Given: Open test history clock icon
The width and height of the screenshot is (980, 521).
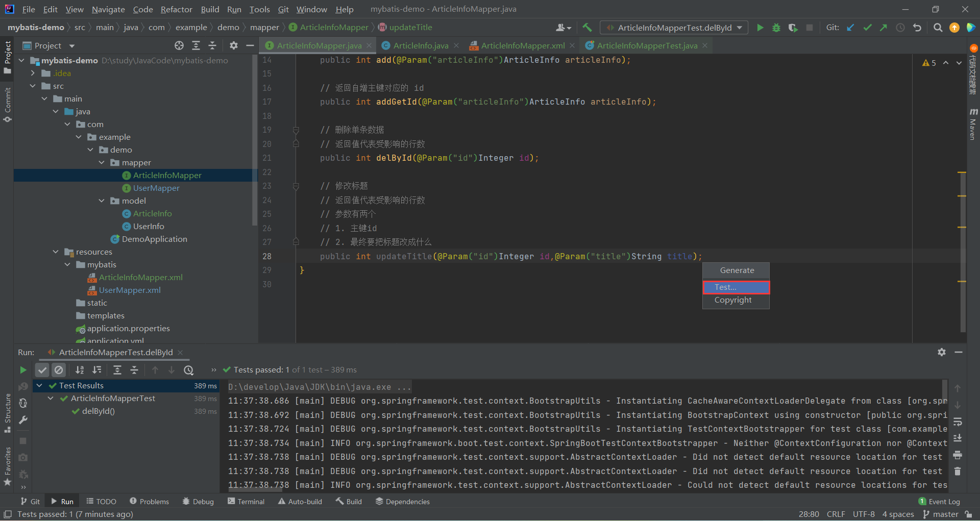Looking at the screenshot, I should (x=189, y=370).
